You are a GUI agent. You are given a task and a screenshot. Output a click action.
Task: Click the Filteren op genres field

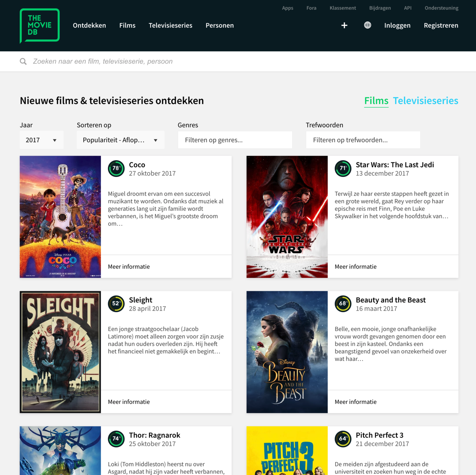click(235, 140)
